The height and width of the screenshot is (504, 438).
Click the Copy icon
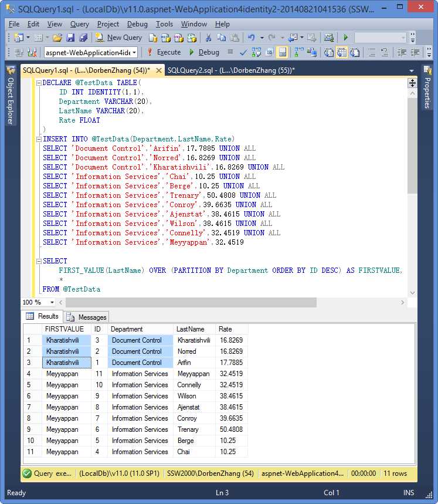click(x=222, y=38)
